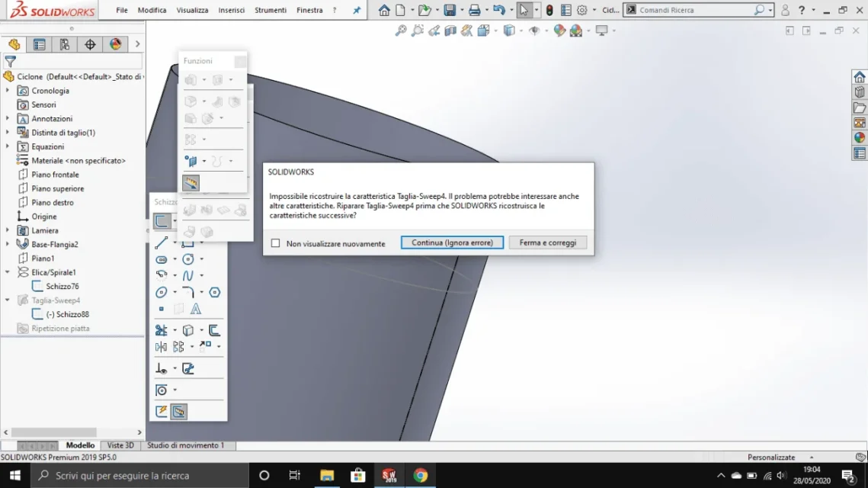
Task: Select the Linear Sketch Pattern tool
Action: (x=178, y=347)
